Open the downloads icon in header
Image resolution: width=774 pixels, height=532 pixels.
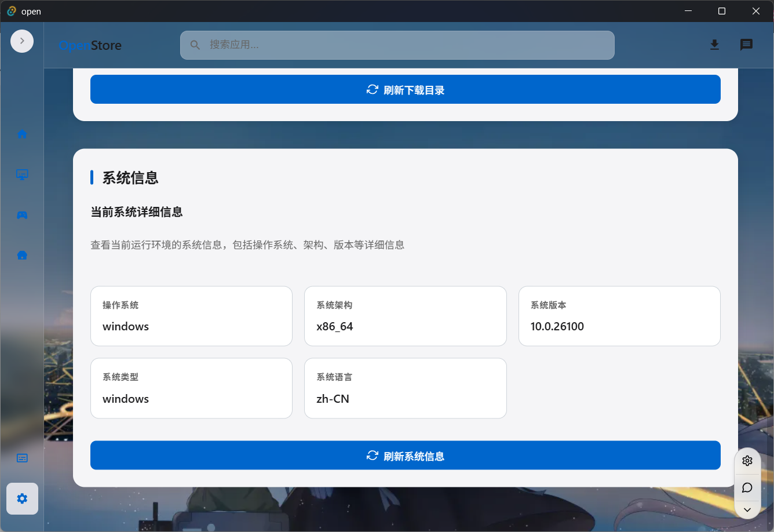point(714,45)
